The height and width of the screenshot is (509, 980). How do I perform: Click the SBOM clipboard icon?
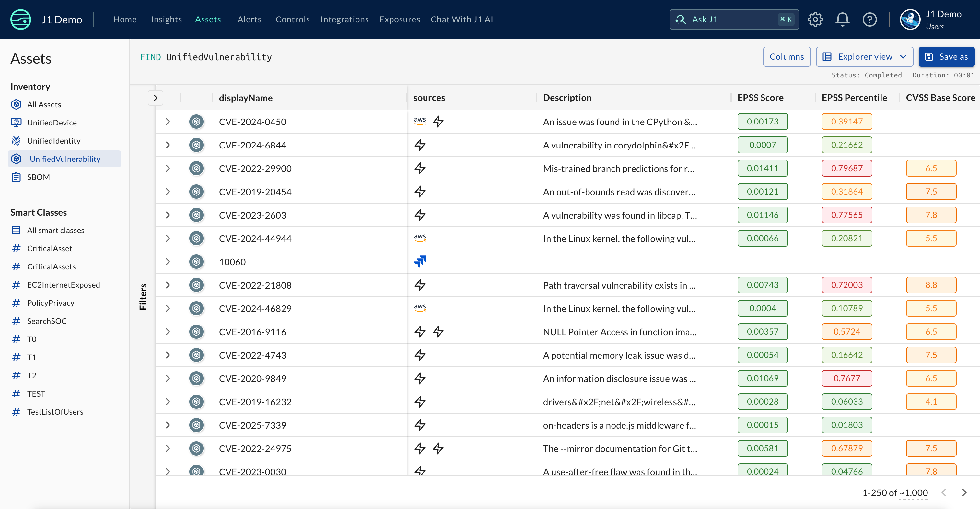pos(16,177)
